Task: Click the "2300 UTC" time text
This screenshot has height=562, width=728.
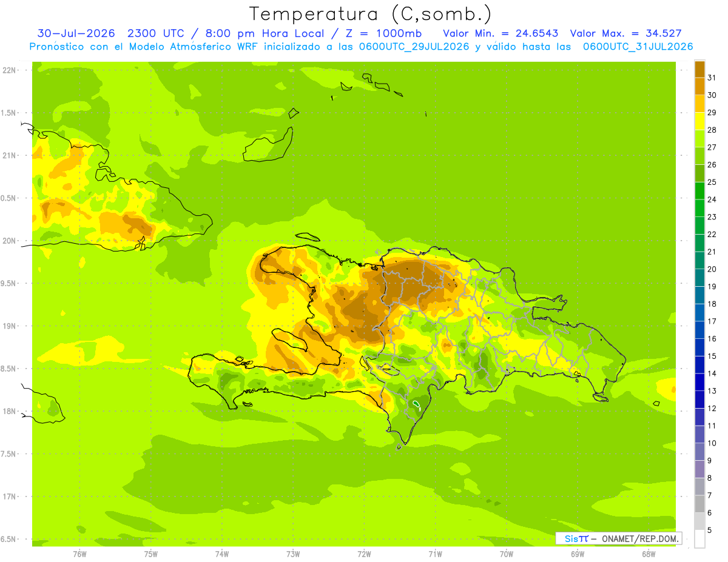Action: [157, 33]
